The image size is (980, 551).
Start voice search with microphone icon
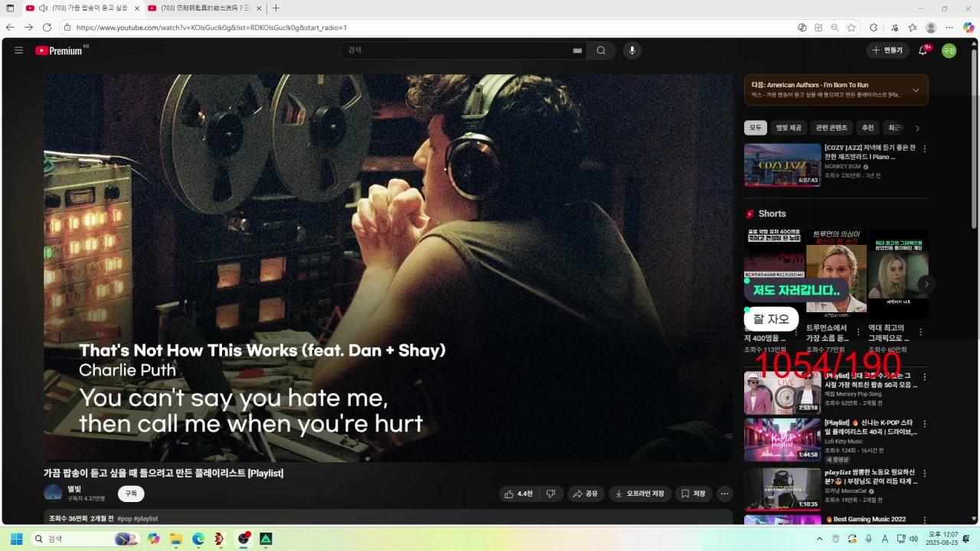632,51
